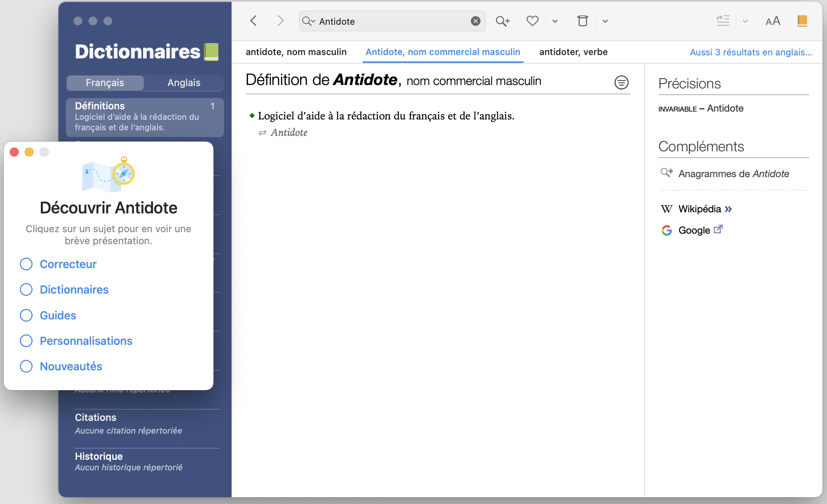Click the definition text 'Logiciel d'aide à la rédaction'
The width and height of the screenshot is (827, 504).
[x=386, y=116]
